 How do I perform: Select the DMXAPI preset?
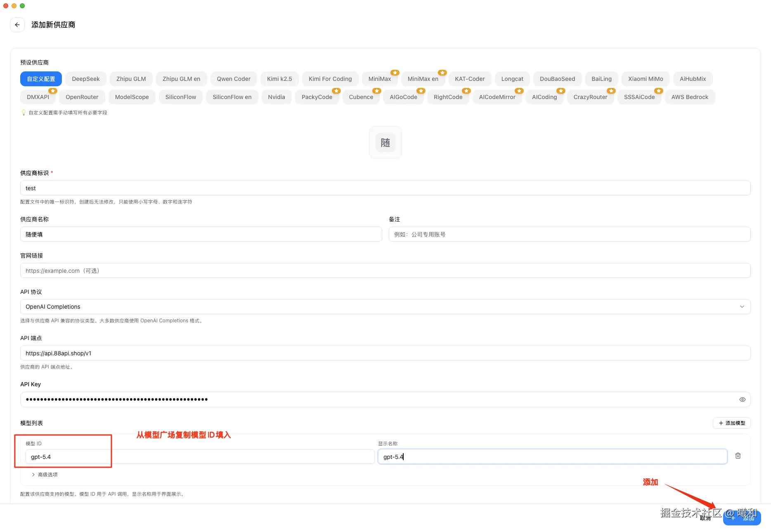coord(38,97)
